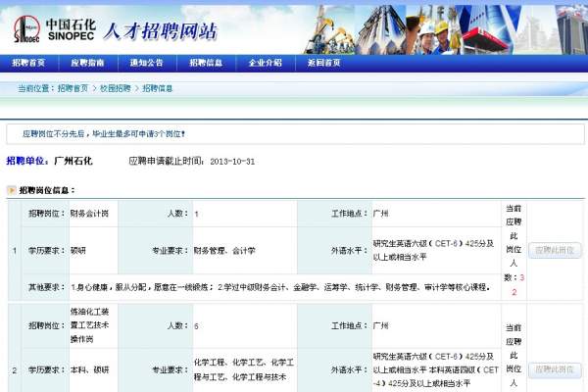This screenshot has width=588, height=392.
Task: Click the 其他要求 text about 身心健康
Action: (x=280, y=287)
